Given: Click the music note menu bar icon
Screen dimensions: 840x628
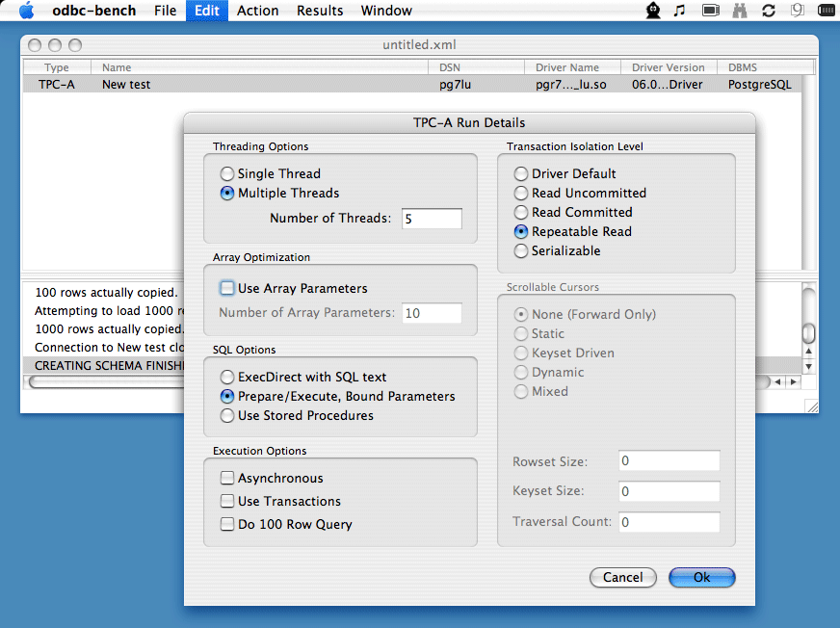Looking at the screenshot, I should pyautogui.click(x=679, y=11).
